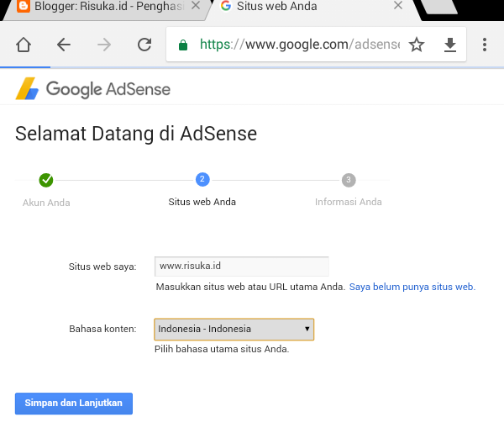Click the Selamat Datang di AdSense heading
The width and height of the screenshot is (504, 433).
click(136, 134)
